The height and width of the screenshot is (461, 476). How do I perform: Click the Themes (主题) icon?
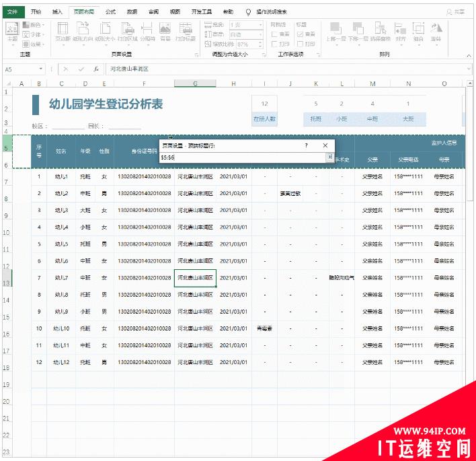coord(11,31)
